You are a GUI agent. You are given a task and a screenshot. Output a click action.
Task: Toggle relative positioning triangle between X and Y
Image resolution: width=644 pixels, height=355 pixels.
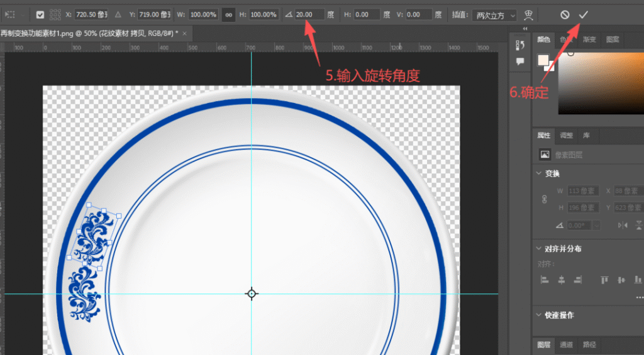pyautogui.click(x=118, y=15)
